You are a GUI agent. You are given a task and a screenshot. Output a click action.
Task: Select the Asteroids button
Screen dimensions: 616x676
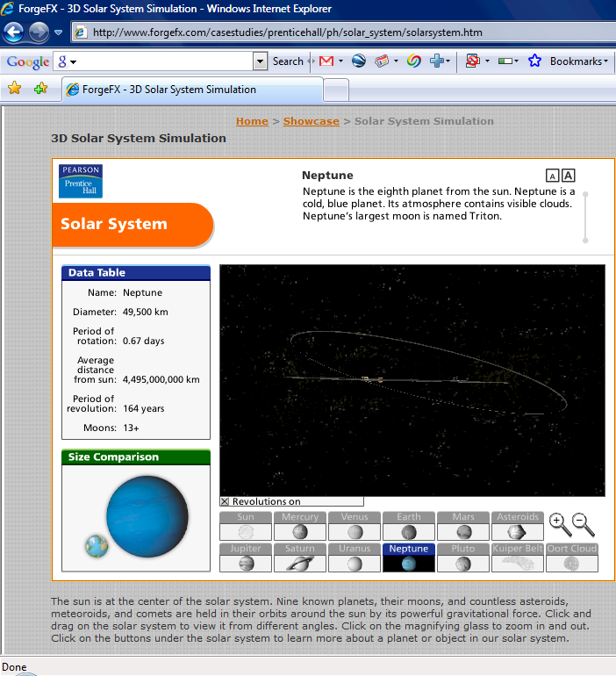click(x=518, y=526)
